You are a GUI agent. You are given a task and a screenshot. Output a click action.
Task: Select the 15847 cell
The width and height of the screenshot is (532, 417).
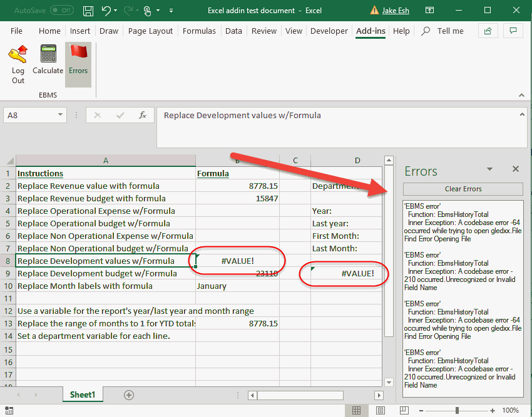tap(237, 198)
